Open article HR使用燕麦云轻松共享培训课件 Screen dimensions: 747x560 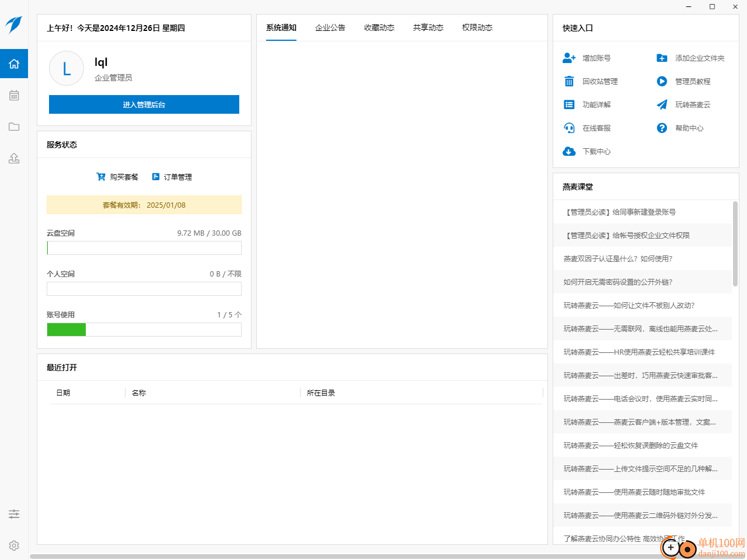pos(643,352)
